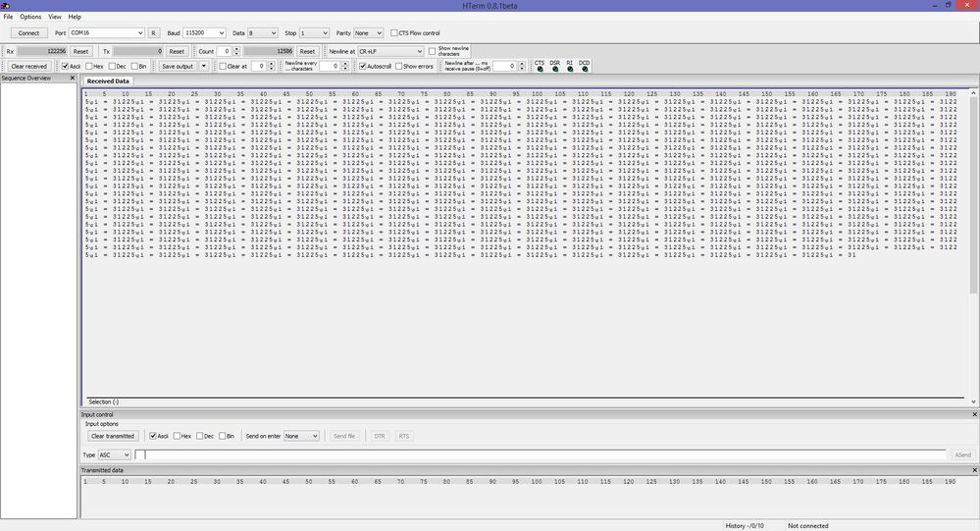980x531 pixels.
Task: Click the Send file button
Action: pyautogui.click(x=344, y=436)
